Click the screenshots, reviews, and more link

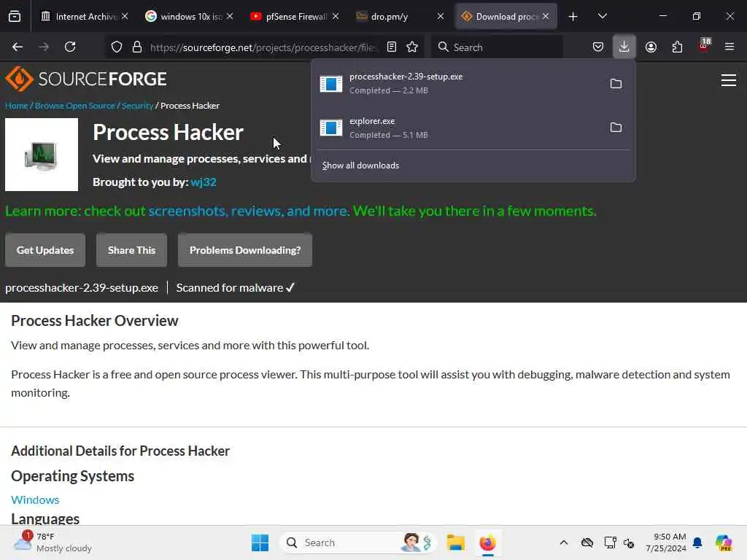coord(249,211)
